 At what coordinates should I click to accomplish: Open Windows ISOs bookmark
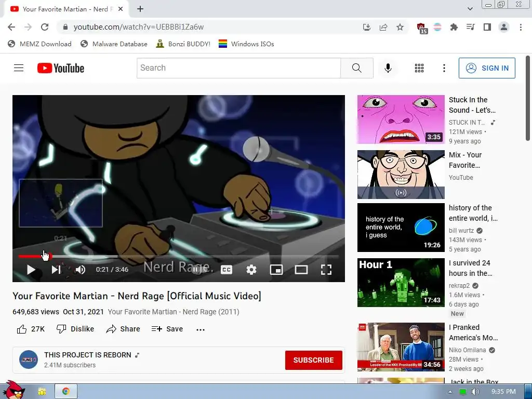pos(246,44)
